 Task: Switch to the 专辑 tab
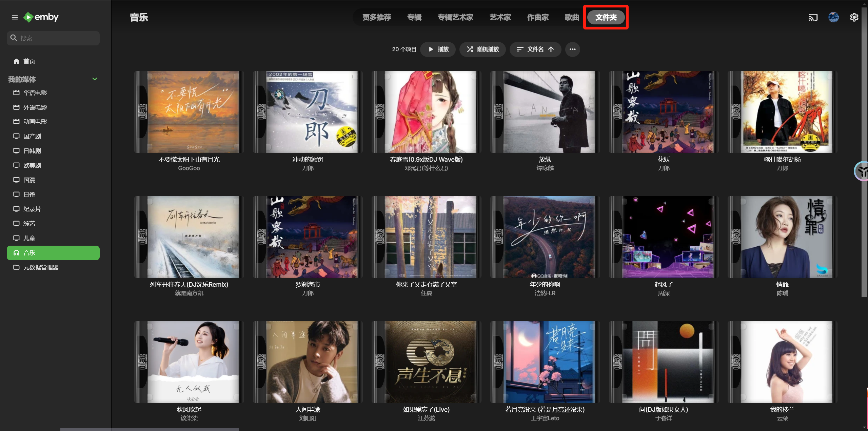414,17
